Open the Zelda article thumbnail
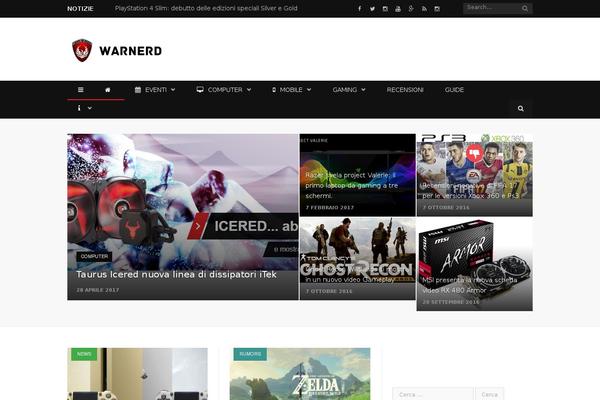Viewport: 600px width, 400px height. (x=300, y=374)
